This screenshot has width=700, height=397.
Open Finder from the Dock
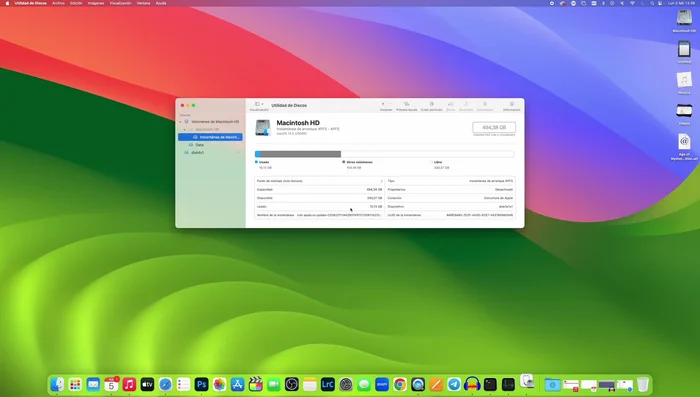pos(57,384)
